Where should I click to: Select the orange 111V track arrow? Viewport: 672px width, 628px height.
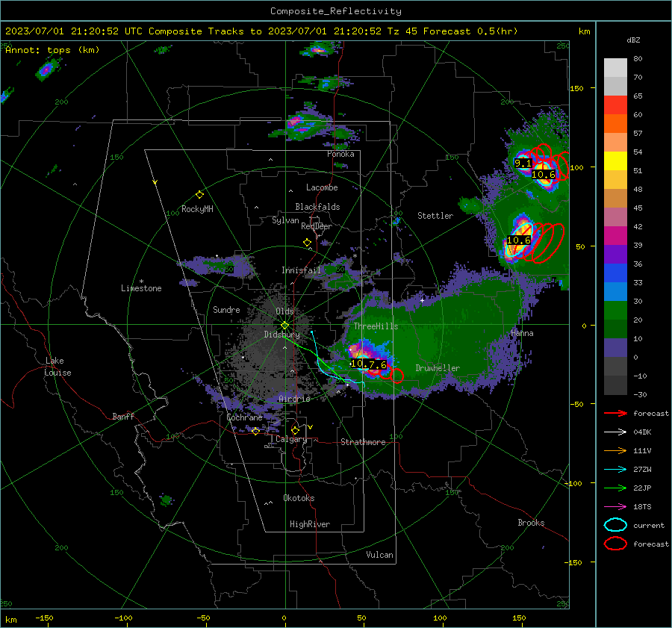click(615, 450)
